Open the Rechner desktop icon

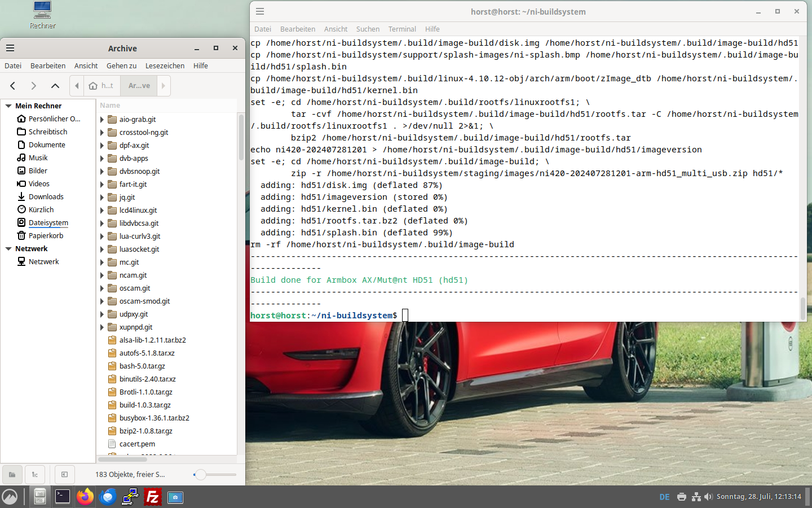42,15
